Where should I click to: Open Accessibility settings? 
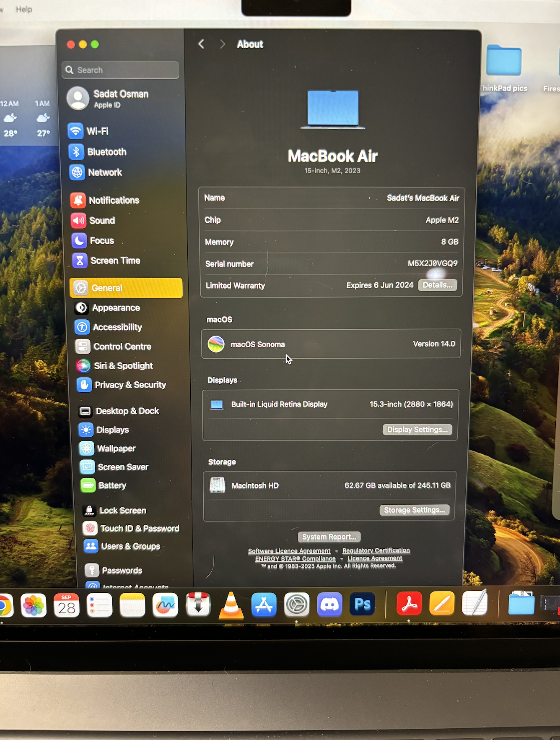pyautogui.click(x=109, y=327)
